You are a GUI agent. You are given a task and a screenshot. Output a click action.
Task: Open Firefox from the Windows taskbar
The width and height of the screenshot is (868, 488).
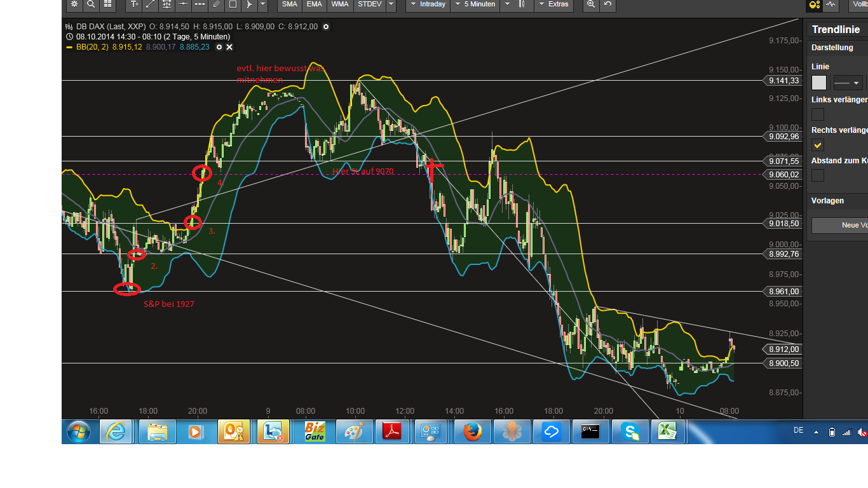[x=472, y=432]
